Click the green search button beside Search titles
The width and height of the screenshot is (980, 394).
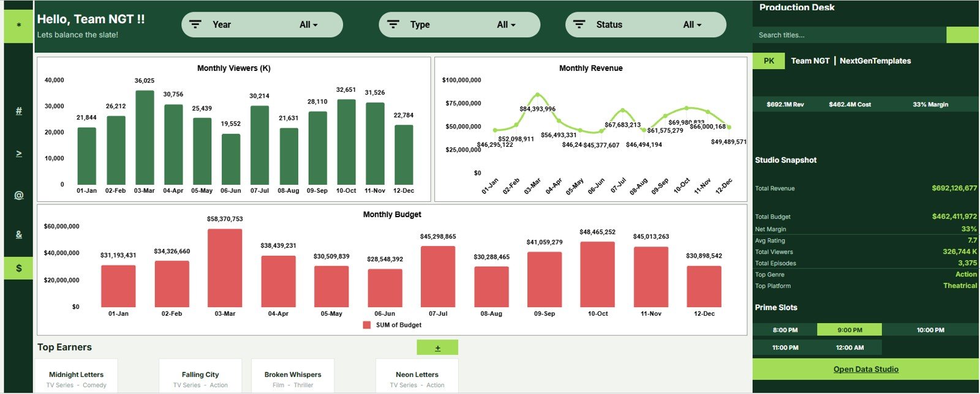point(962,35)
